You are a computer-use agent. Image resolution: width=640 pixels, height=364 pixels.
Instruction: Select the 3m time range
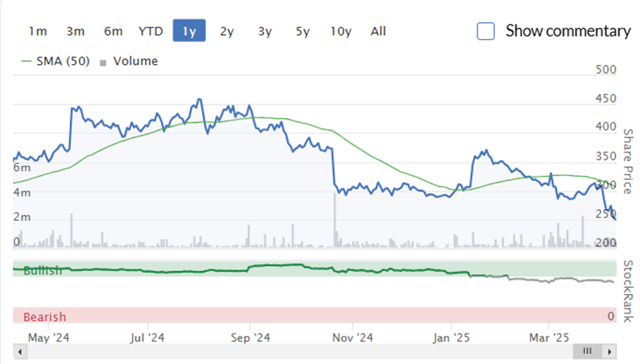76,31
